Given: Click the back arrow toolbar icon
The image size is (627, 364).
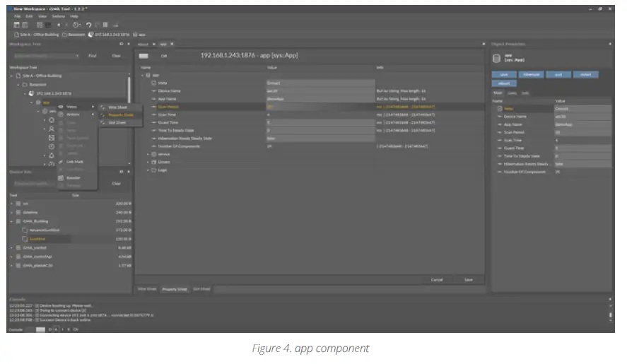Looking at the screenshot, I should click(x=59, y=25).
